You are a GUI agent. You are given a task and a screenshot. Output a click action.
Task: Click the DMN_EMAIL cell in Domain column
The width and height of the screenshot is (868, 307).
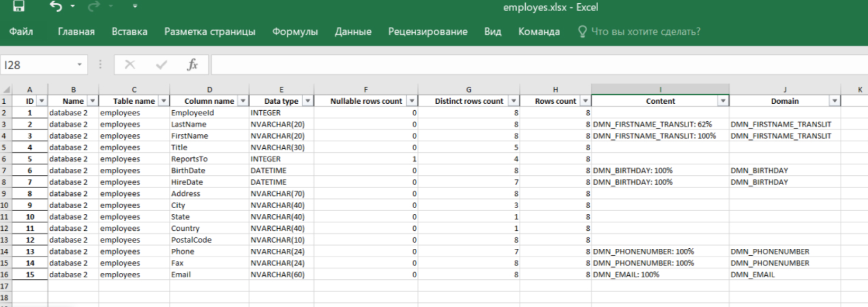click(x=785, y=275)
